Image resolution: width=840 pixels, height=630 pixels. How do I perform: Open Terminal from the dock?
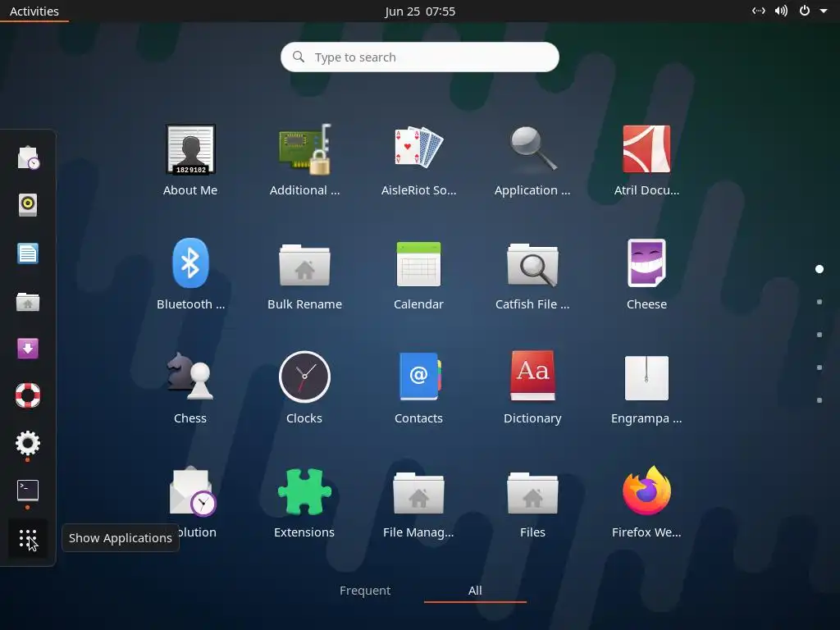[x=28, y=491]
